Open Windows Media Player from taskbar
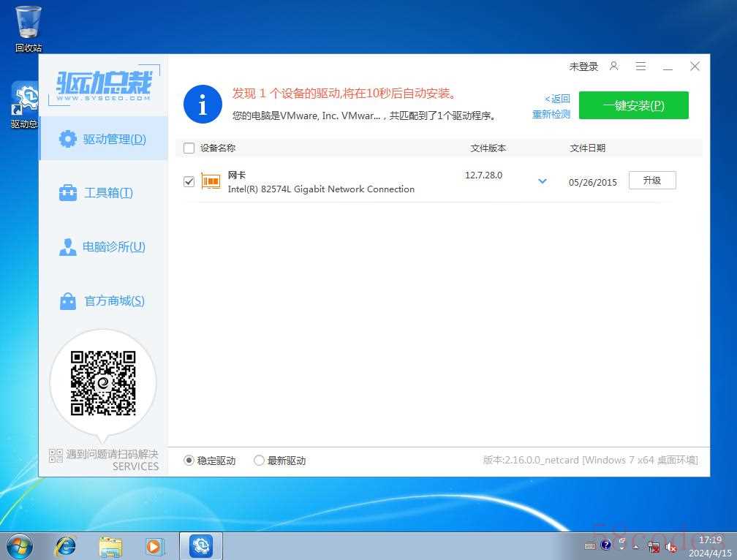This screenshot has height=560, width=737. [x=154, y=545]
